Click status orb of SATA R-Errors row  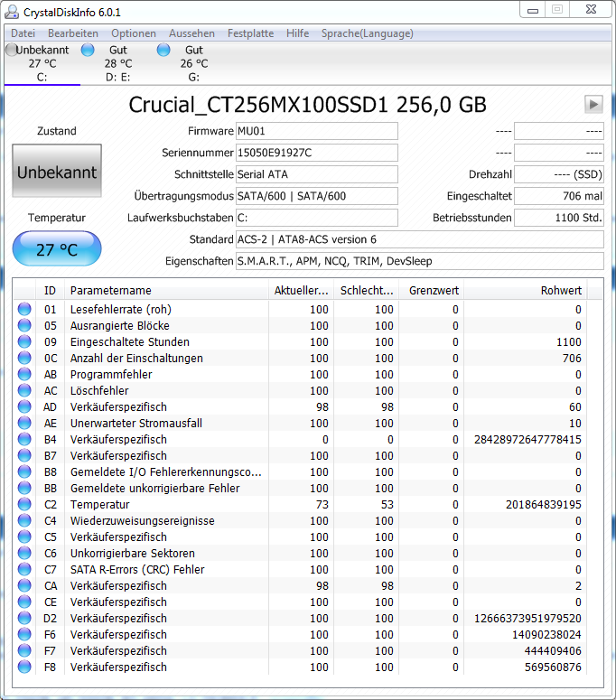[x=24, y=569]
